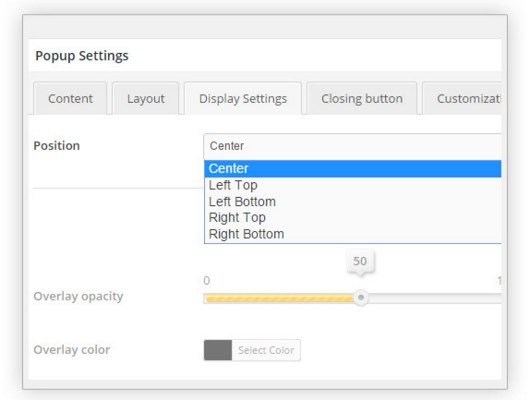
Task: Click the gray Overlay color swatch
Action: tap(218, 350)
